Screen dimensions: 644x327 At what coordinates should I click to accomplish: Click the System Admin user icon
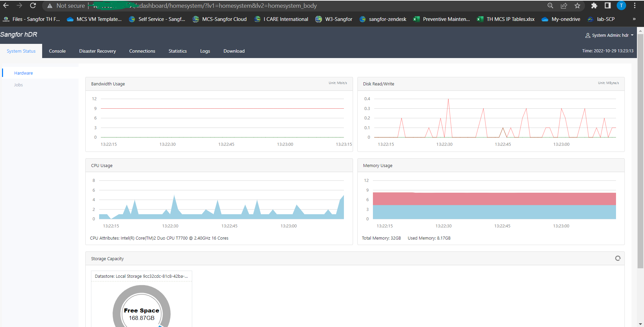pyautogui.click(x=588, y=35)
